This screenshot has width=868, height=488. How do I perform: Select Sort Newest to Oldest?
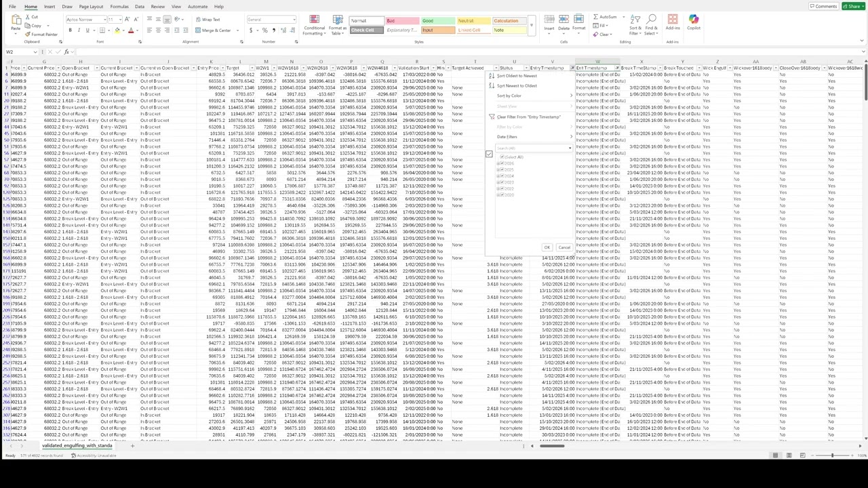tap(517, 86)
